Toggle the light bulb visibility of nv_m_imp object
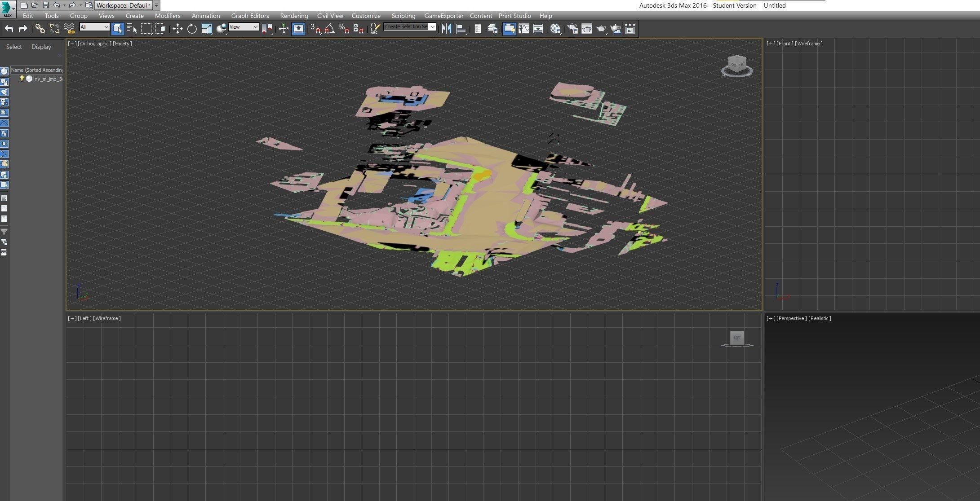 click(x=22, y=79)
